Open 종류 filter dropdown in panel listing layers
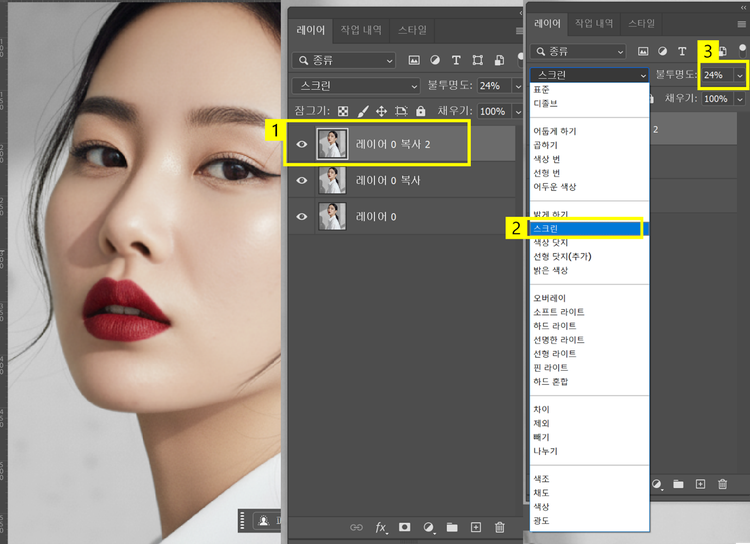Viewport: 750px width, 544px height. [344, 60]
